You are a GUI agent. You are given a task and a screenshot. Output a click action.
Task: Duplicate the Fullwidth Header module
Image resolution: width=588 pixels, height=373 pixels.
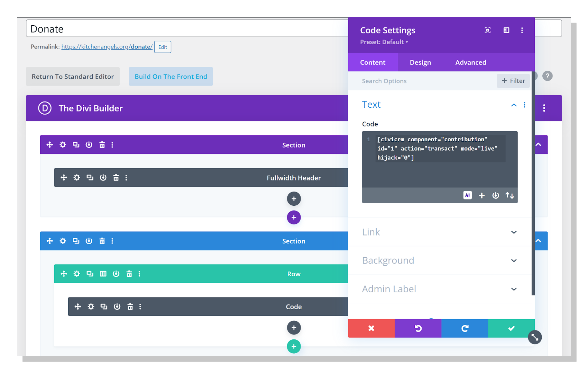[x=90, y=177]
